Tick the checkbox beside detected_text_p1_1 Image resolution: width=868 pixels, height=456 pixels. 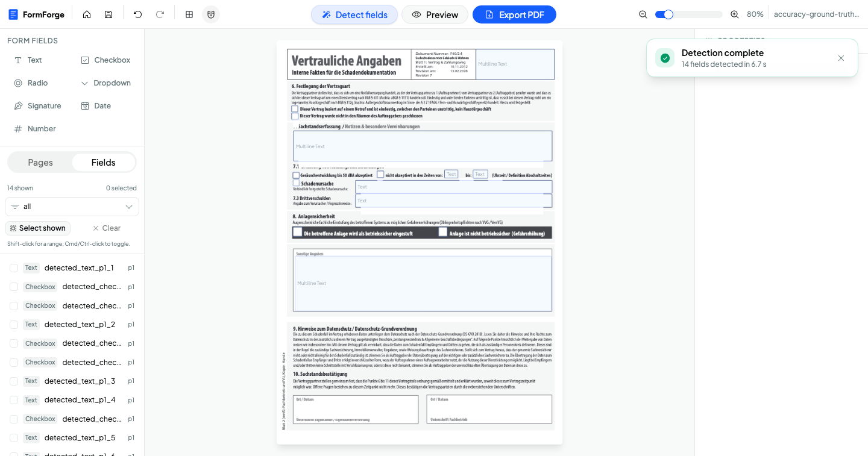[x=14, y=268]
